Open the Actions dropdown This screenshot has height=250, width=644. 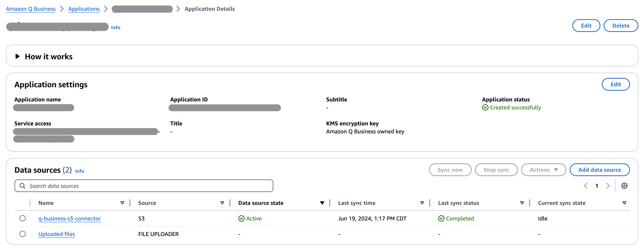pyautogui.click(x=543, y=170)
